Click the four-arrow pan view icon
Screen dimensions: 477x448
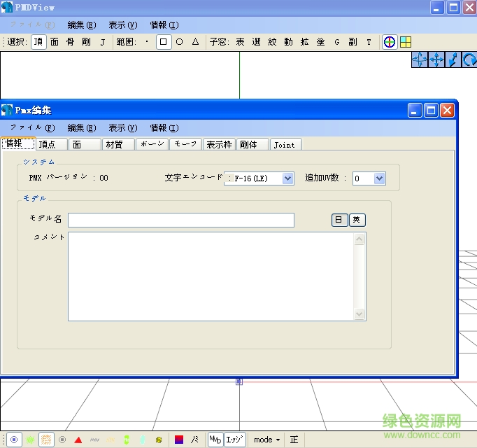[436, 60]
